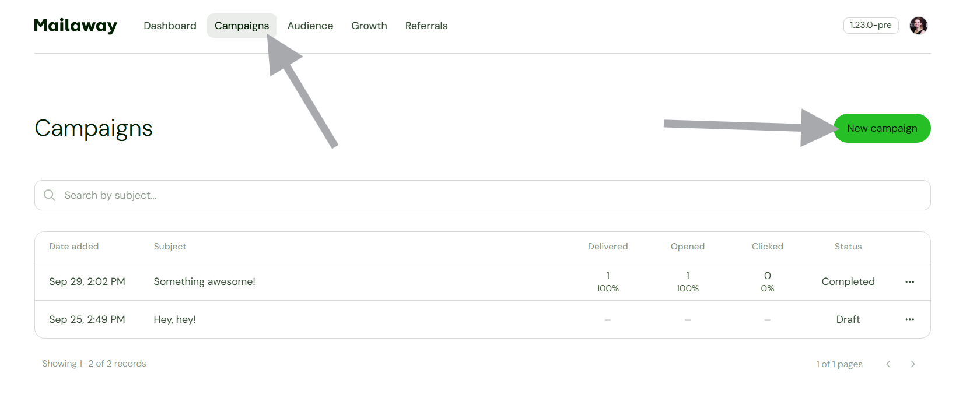The image size is (980, 419).
Task: Focus the Search by subject field
Action: click(x=482, y=195)
